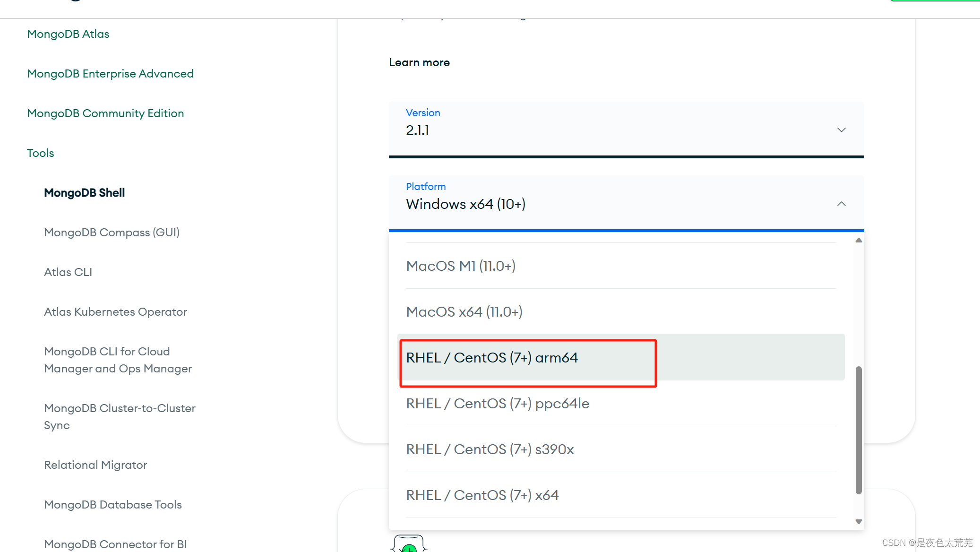Select Atlas Kubernetes Operator in sidebar
This screenshot has width=980, height=552.
coord(115,312)
